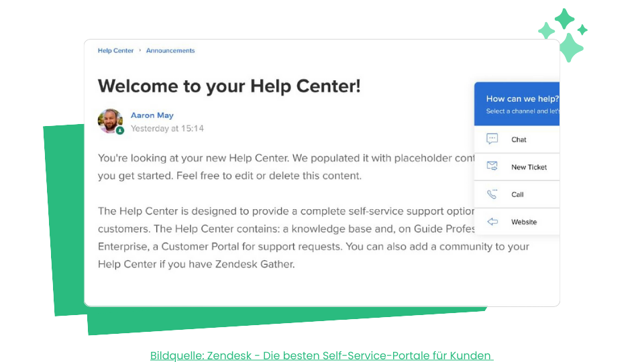Click Aaron May's profile avatar
This screenshot has width=644, height=362.
[110, 121]
